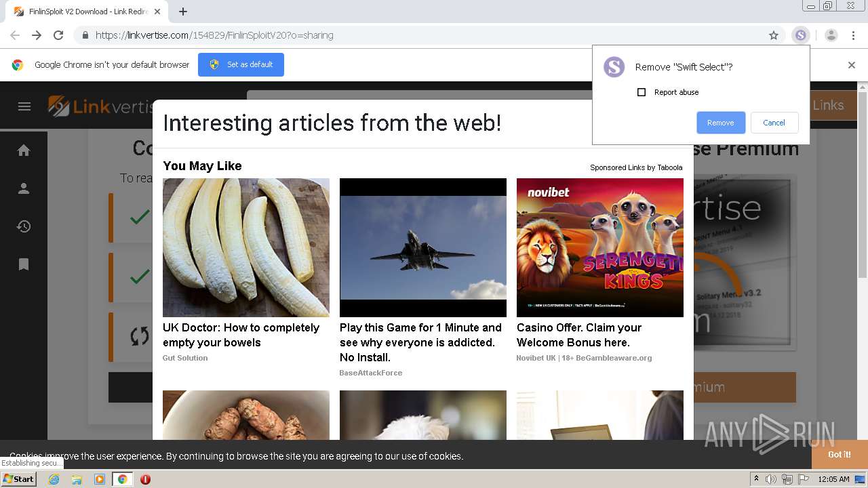Open the bookmarks sidebar icon
Viewport: 868px width, 488px height.
(24, 264)
